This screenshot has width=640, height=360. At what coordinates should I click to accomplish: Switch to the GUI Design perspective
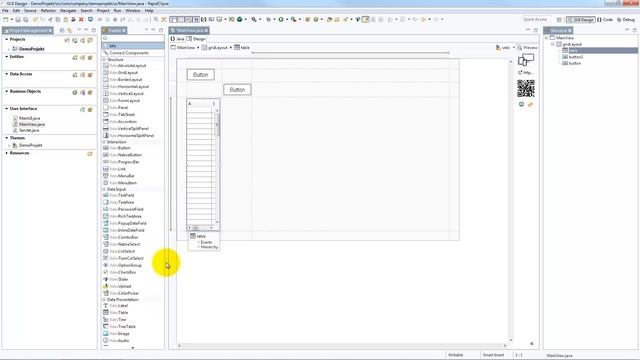tap(580, 20)
